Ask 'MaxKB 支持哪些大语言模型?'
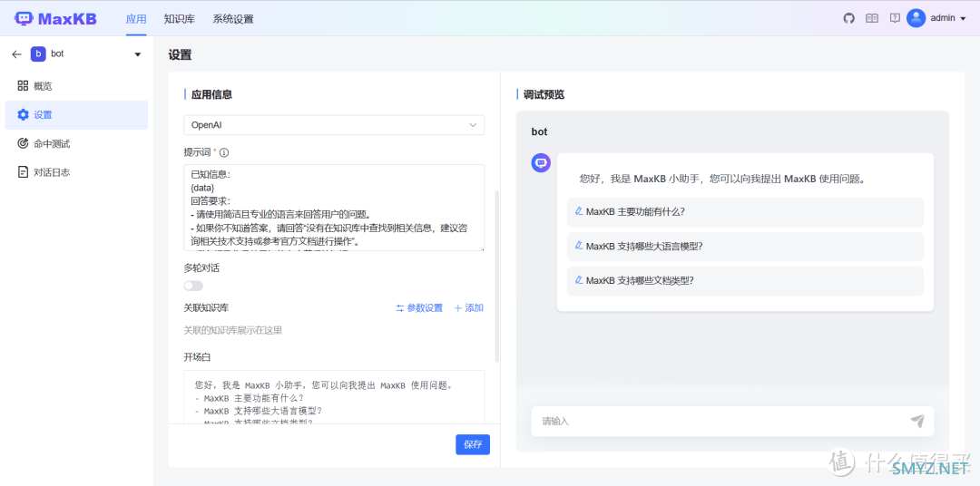Viewport: 980px width, 486px height. pyautogui.click(x=745, y=246)
